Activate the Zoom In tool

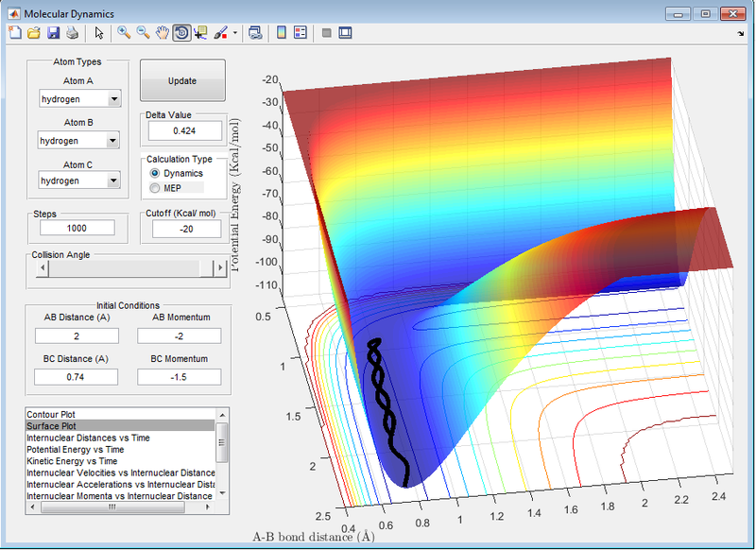[124, 33]
